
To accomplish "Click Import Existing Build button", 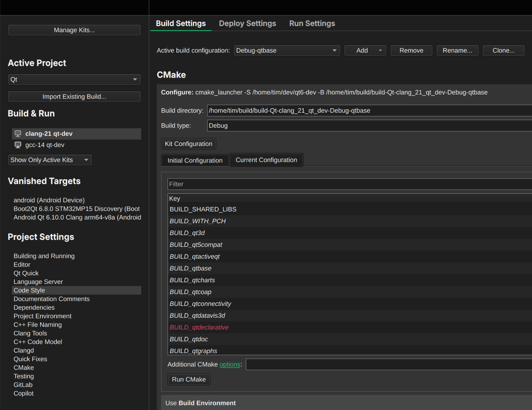I will coord(74,97).
